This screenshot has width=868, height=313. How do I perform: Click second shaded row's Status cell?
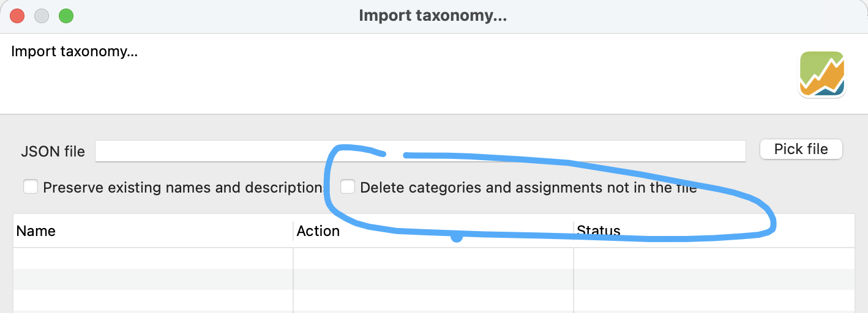713,279
